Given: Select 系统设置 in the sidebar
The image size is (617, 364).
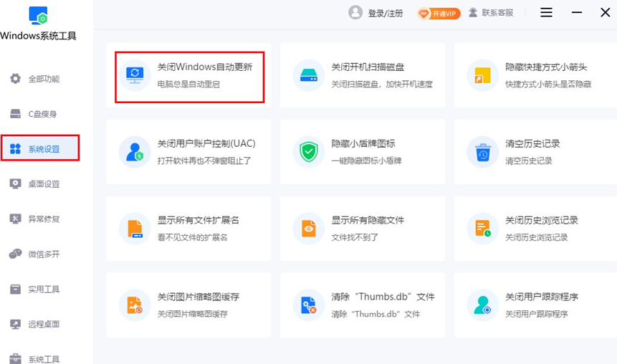Looking at the screenshot, I should tap(39, 148).
